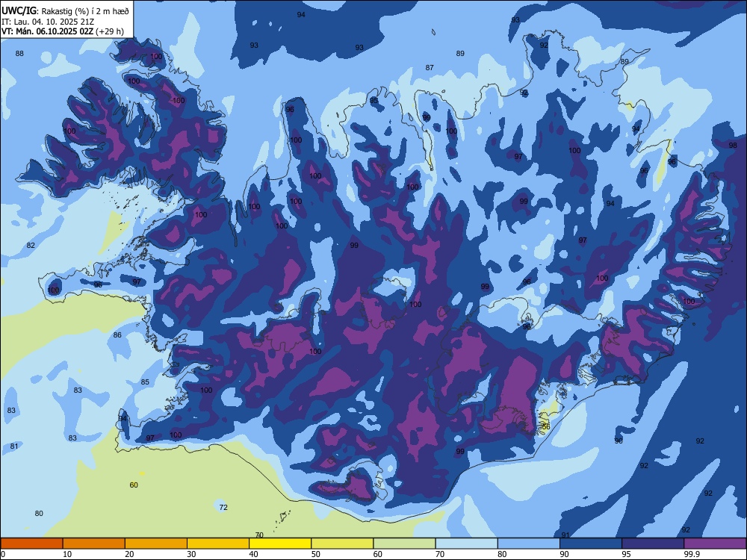The width and height of the screenshot is (747, 560).
Task: Click the '99.9' legend tick label
Action: click(x=692, y=554)
